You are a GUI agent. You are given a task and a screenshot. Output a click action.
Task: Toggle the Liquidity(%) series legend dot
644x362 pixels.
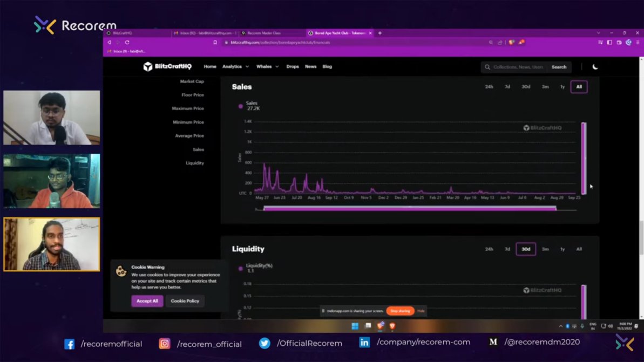coord(241,269)
